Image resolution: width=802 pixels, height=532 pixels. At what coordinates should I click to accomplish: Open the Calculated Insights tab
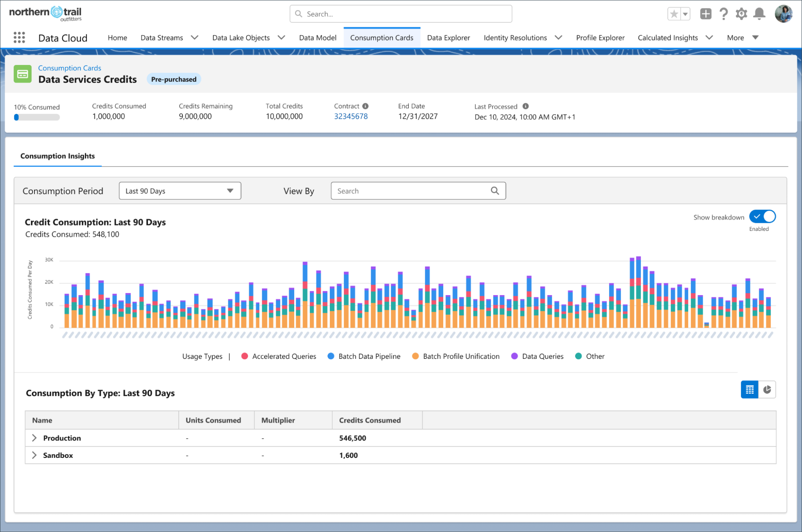668,38
